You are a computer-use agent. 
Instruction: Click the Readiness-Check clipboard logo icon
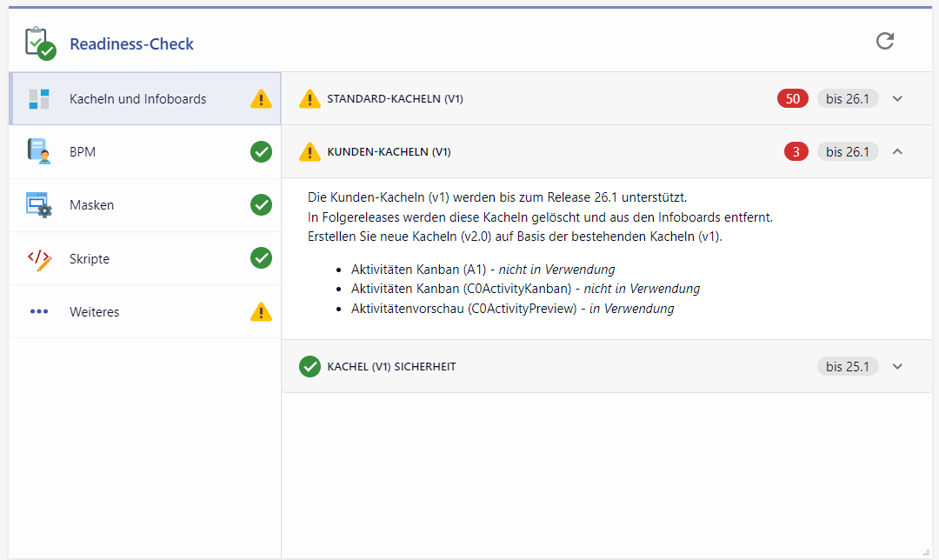(40, 43)
